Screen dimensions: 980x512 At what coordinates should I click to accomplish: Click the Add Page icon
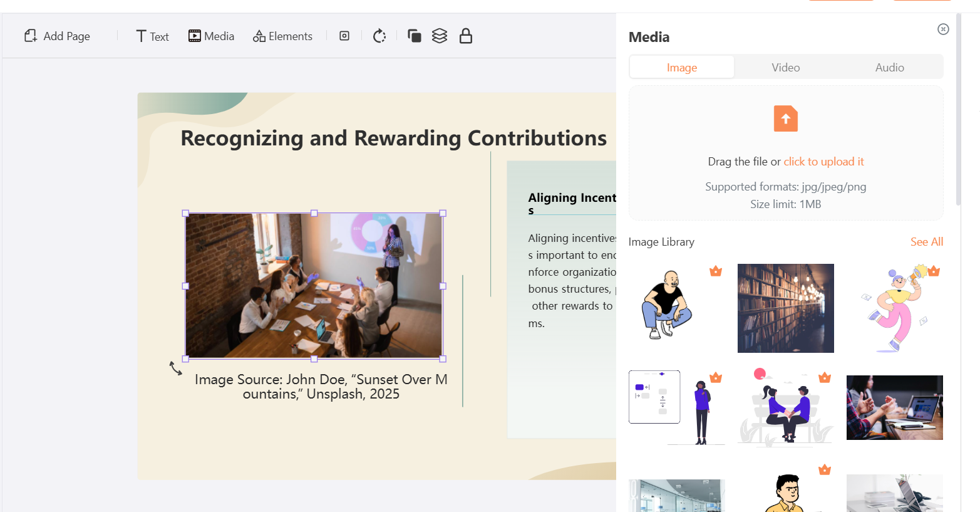[30, 36]
